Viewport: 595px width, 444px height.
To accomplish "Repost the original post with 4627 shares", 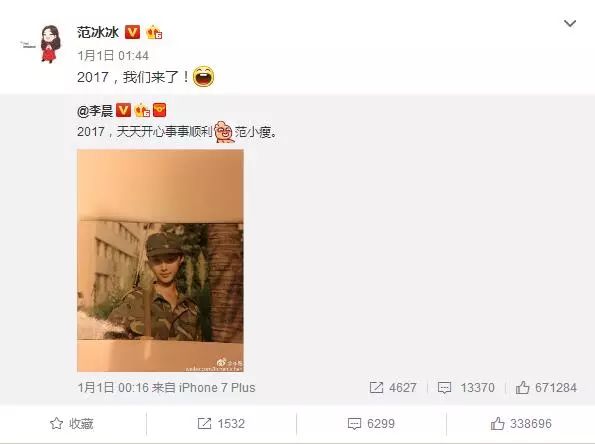I will (393, 387).
